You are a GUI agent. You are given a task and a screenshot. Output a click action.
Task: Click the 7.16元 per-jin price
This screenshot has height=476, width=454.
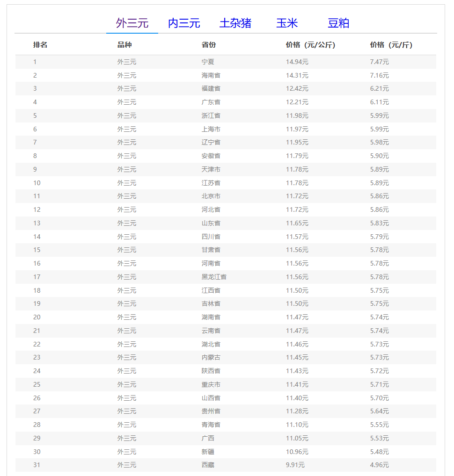pos(379,75)
